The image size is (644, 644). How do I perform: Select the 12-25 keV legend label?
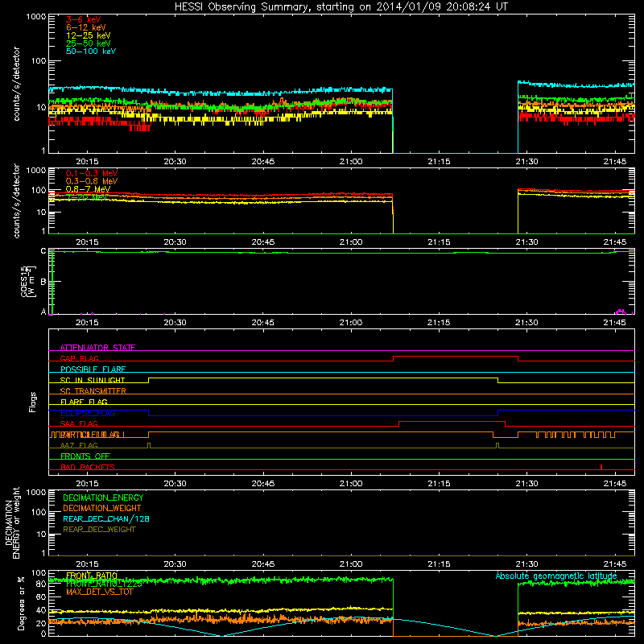click(x=88, y=35)
